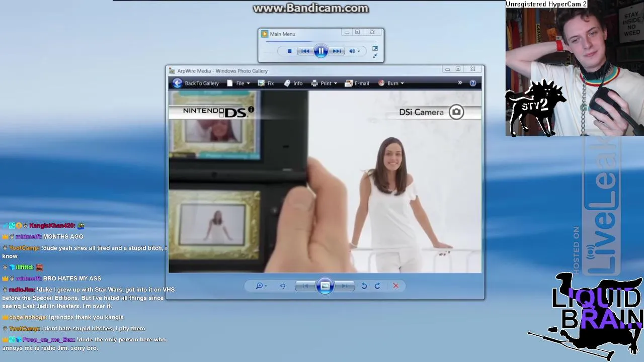This screenshot has width=644, height=362.
Task: Open Photo Gallery help icon
Action: 473,83
